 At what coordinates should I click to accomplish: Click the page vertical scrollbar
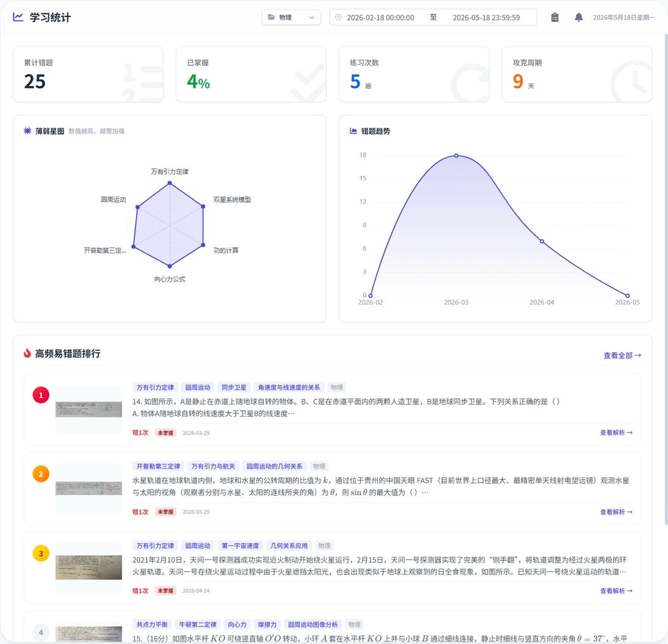click(x=666, y=279)
